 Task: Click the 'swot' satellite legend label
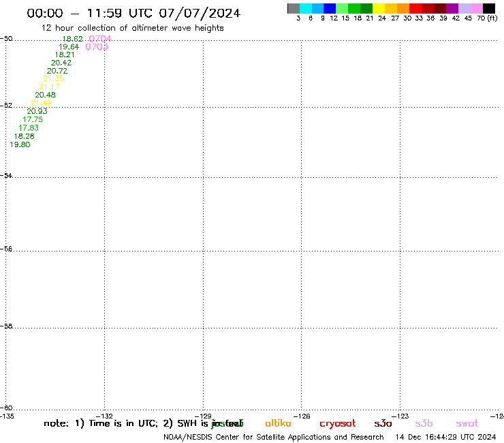point(467,423)
